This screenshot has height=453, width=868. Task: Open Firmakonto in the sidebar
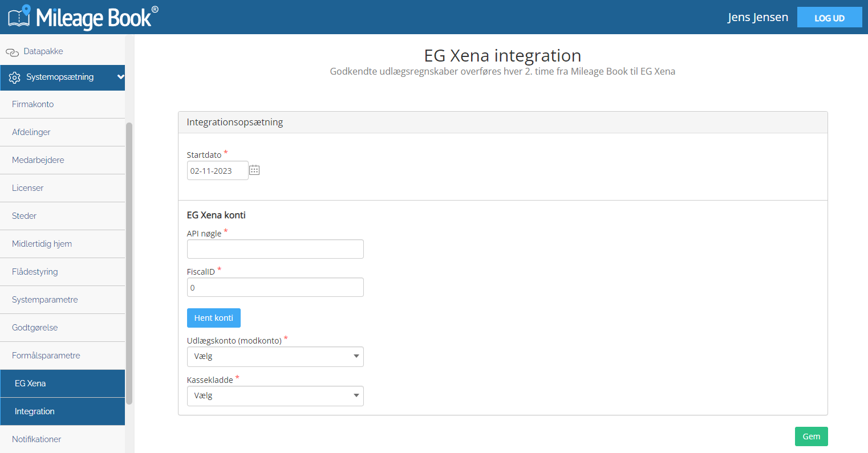click(63, 104)
